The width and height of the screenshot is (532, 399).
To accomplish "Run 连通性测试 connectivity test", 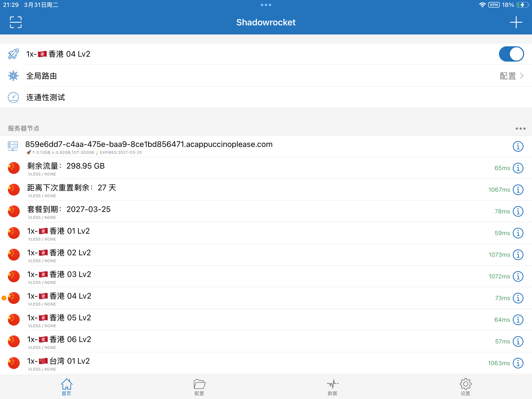I will pos(46,98).
